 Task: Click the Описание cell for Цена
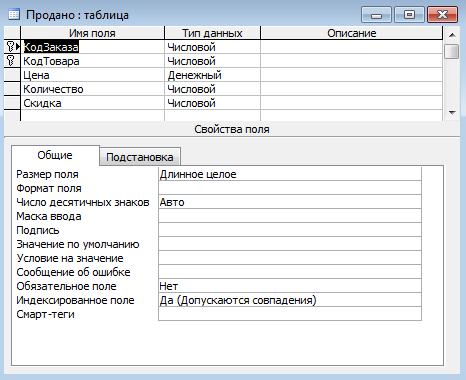tap(352, 75)
